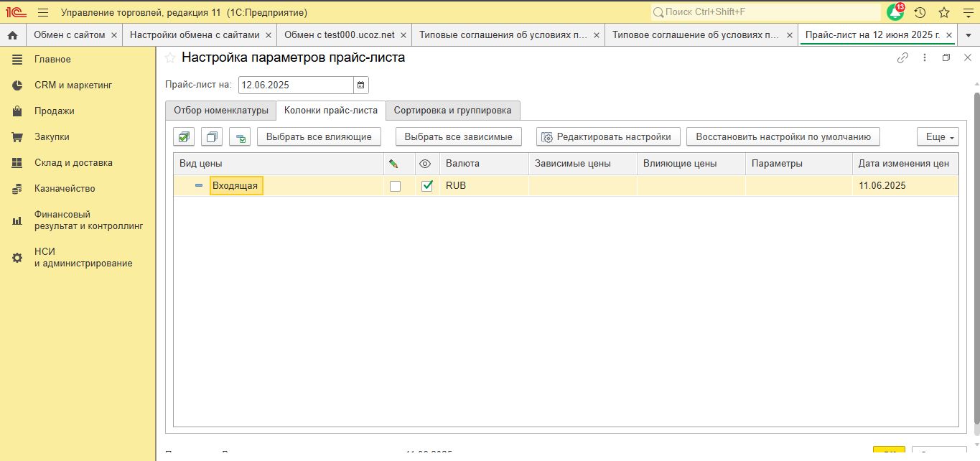The width and height of the screenshot is (980, 461).
Task: Click Восстановить настройки по умолчанию button
Action: click(783, 136)
